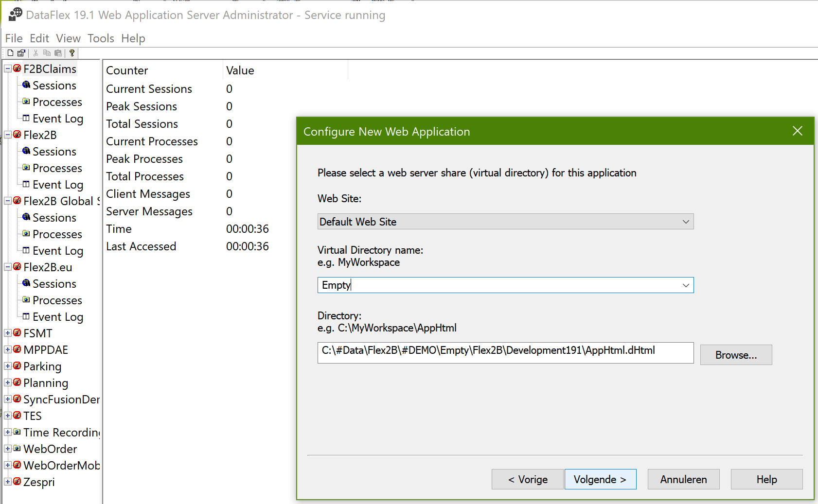Image resolution: width=818 pixels, height=504 pixels.
Task: Click the New toolbar icon
Action: (x=10, y=53)
